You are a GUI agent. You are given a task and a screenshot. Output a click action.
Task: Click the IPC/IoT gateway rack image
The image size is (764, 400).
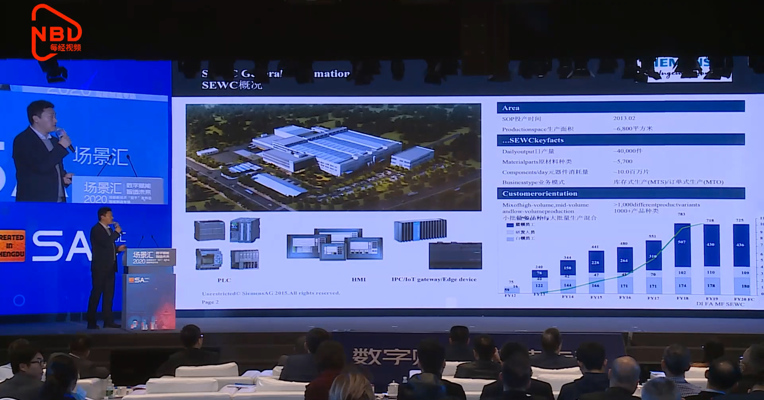pos(420,230)
